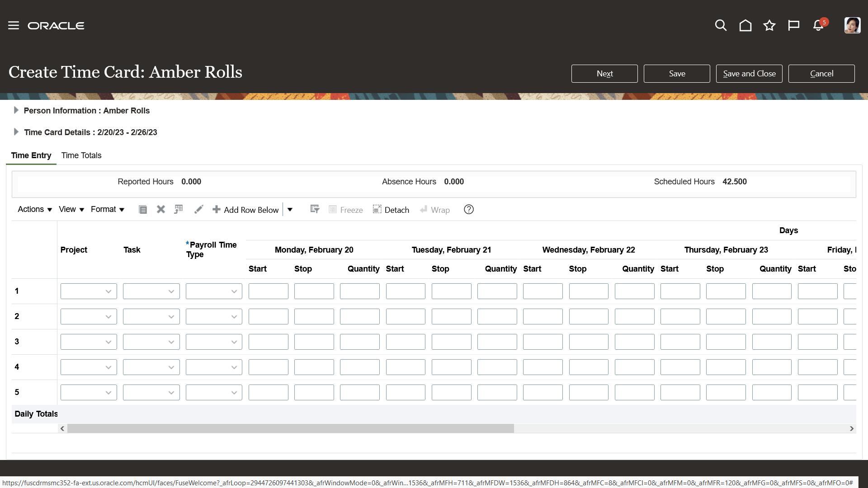Click the edit pencil icon
Screen dimensions: 868x488
click(x=199, y=209)
